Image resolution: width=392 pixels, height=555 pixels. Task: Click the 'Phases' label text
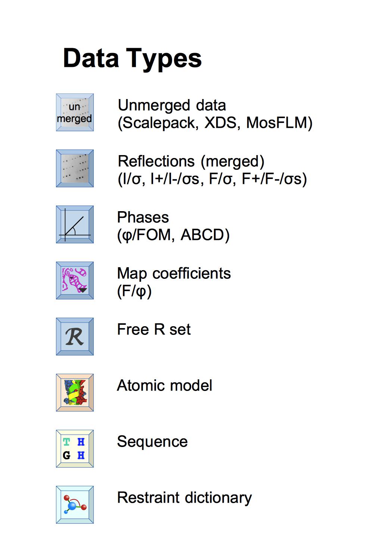pyautogui.click(x=143, y=218)
